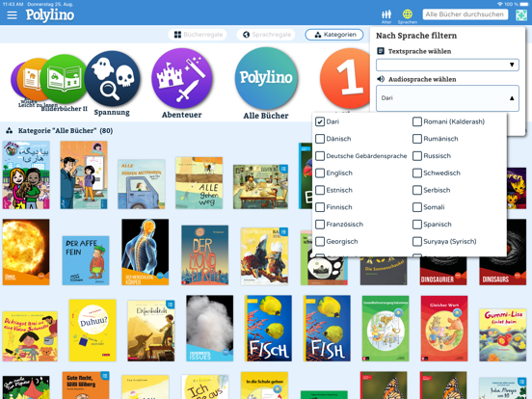The width and height of the screenshot is (532, 399).
Task: Select the Abenteuer category circle
Action: 182,78
